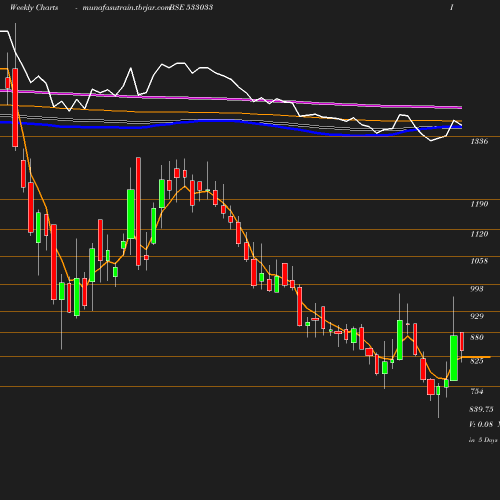The image size is (500, 500).
Task: Select the 'in 5 Days' label
Action: pyautogui.click(x=483, y=440)
